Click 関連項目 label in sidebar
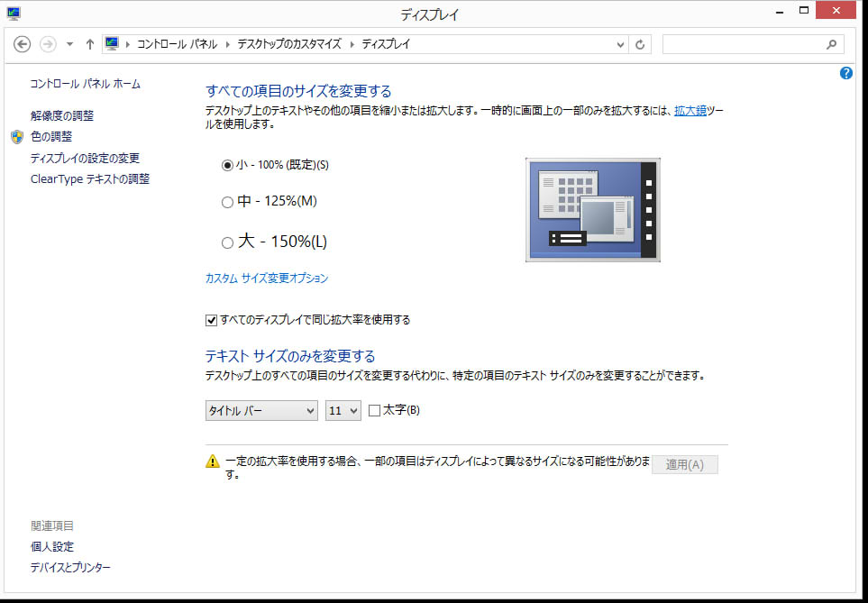The image size is (868, 603). pos(52,525)
